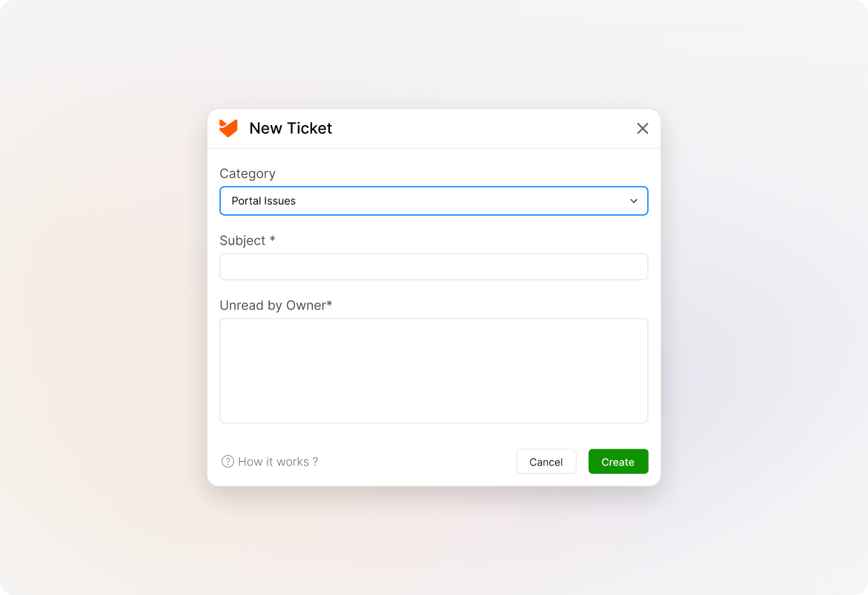Click the dropdown arrow showing Portal Issues
Viewport: 868px width, 595px height.
(633, 201)
